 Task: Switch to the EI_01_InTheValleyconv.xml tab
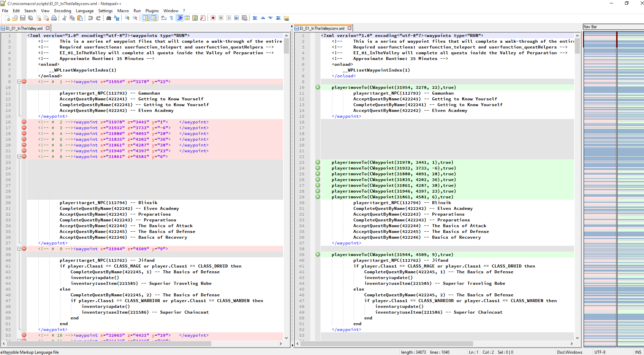pyautogui.click(x=321, y=28)
